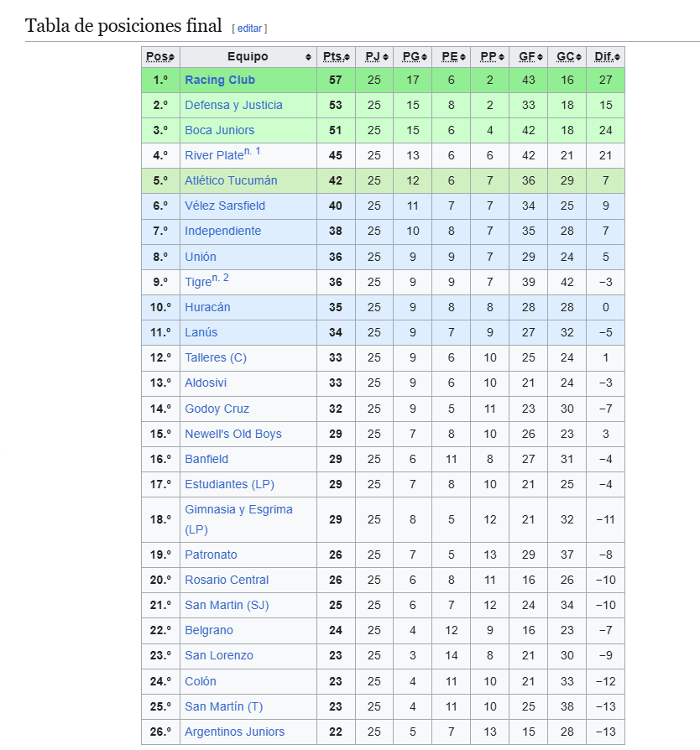Open the San Martín (SJ) link
The height and width of the screenshot is (750, 700).
[x=227, y=605]
